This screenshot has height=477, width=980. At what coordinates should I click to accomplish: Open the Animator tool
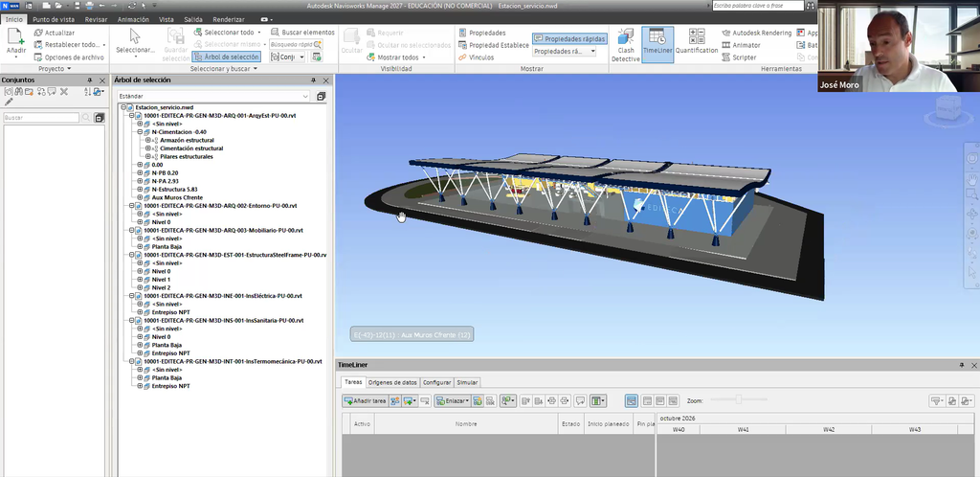(742, 45)
